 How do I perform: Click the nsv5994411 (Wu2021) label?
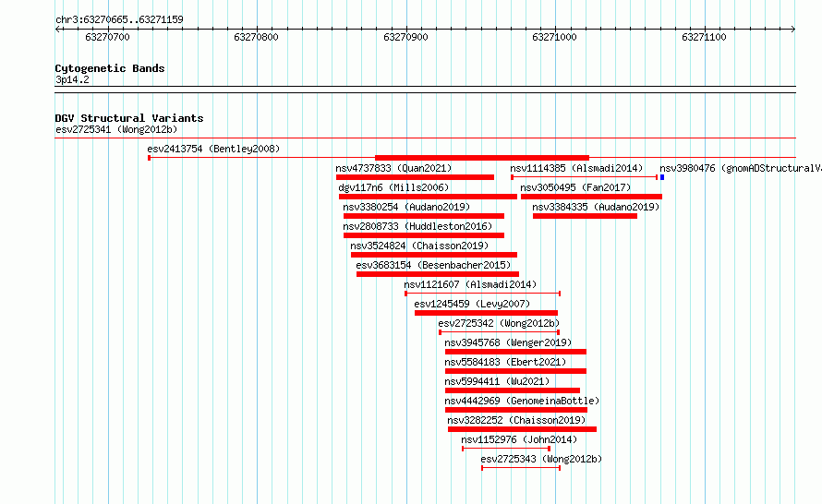(x=497, y=381)
